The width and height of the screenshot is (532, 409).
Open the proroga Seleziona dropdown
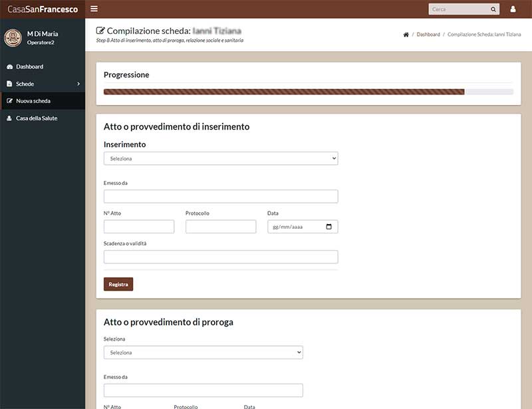point(203,352)
